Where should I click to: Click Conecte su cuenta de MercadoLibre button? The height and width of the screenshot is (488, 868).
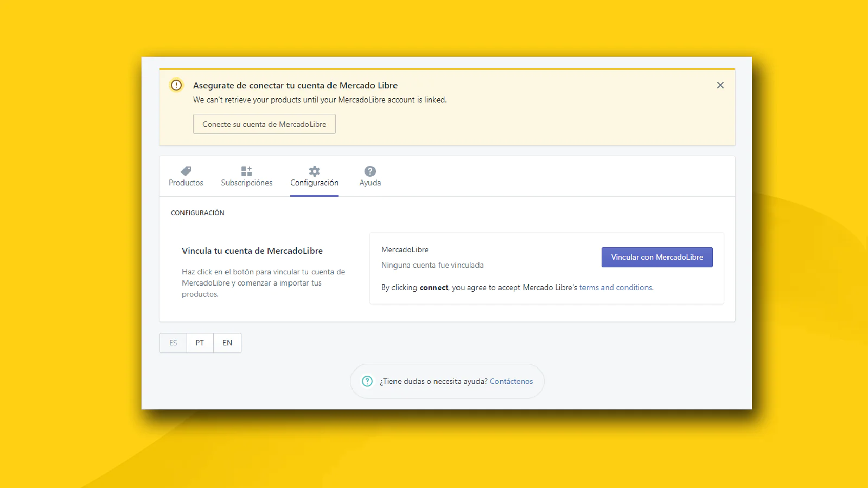click(264, 124)
